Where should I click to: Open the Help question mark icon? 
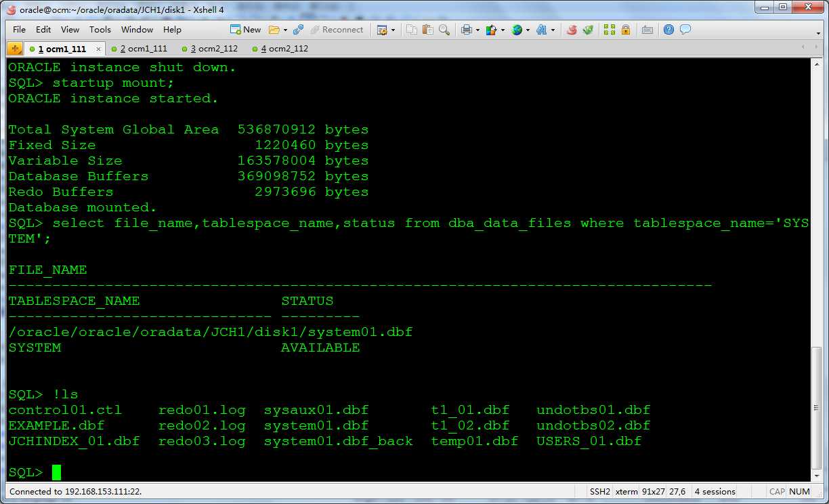(x=668, y=30)
